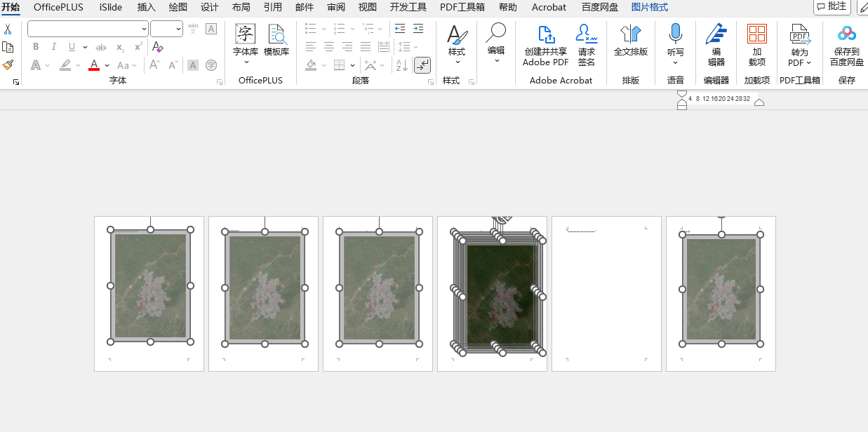Screen dimensions: 868x432
Task: Open the font size combo box
Action: [166, 29]
